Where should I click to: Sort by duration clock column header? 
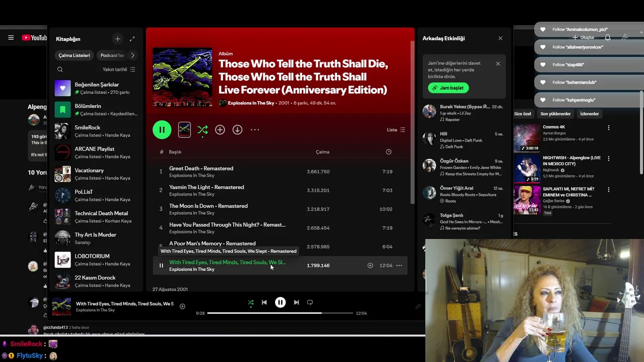388,152
